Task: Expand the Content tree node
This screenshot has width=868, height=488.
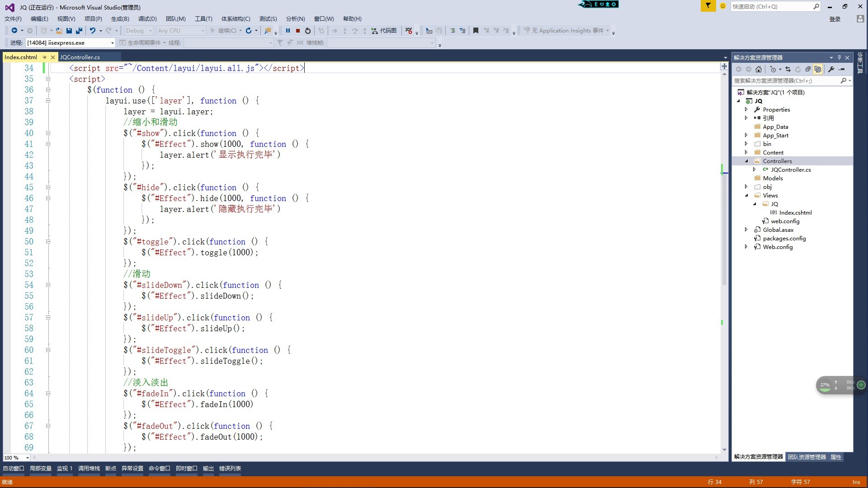Action: pos(747,152)
